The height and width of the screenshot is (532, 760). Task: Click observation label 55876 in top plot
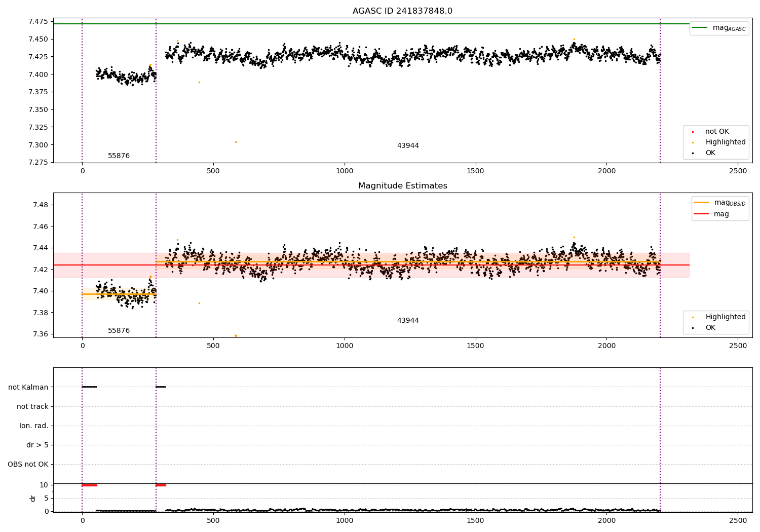(x=119, y=156)
